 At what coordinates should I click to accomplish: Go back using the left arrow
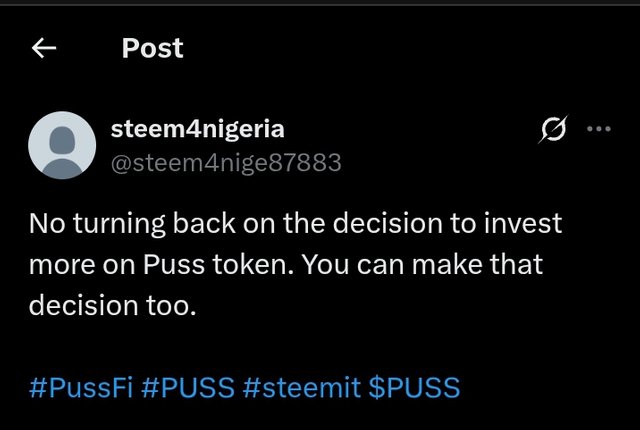tap(44, 48)
